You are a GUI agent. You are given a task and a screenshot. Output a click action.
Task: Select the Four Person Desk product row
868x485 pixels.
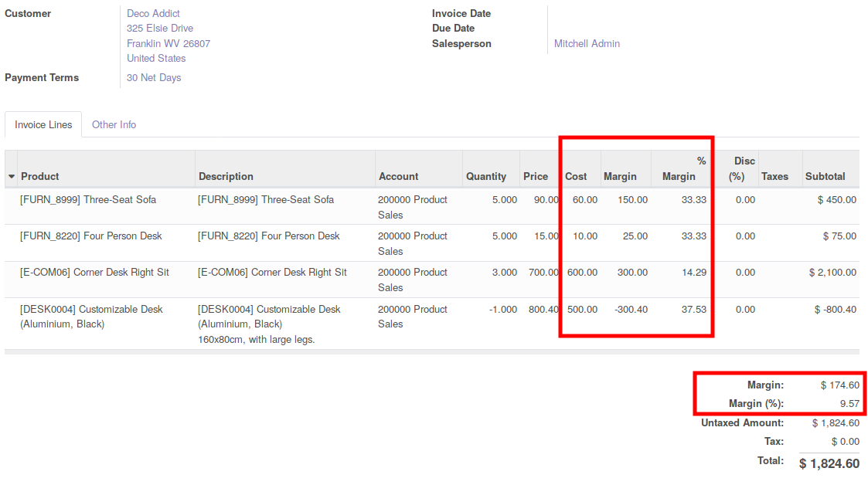coord(91,236)
